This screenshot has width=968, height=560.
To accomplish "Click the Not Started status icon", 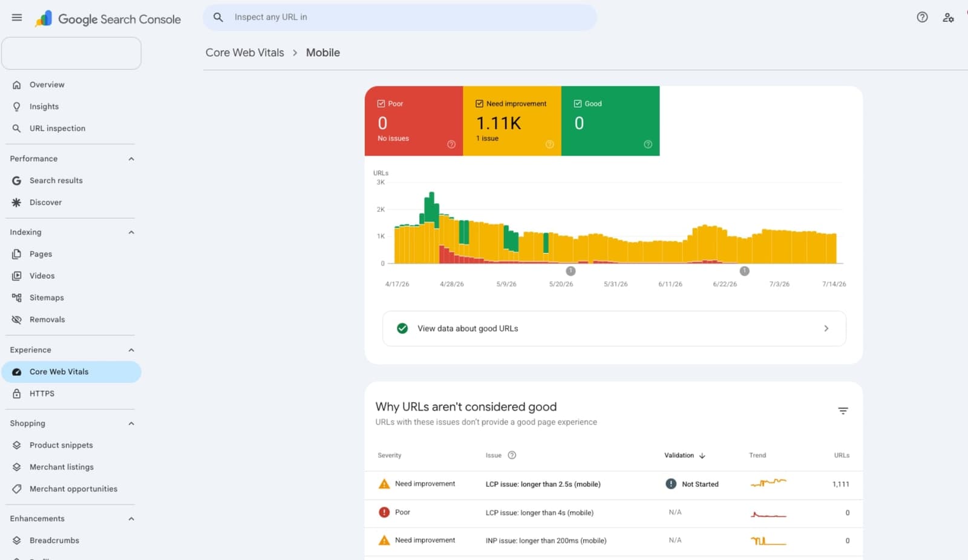I will pyautogui.click(x=671, y=484).
